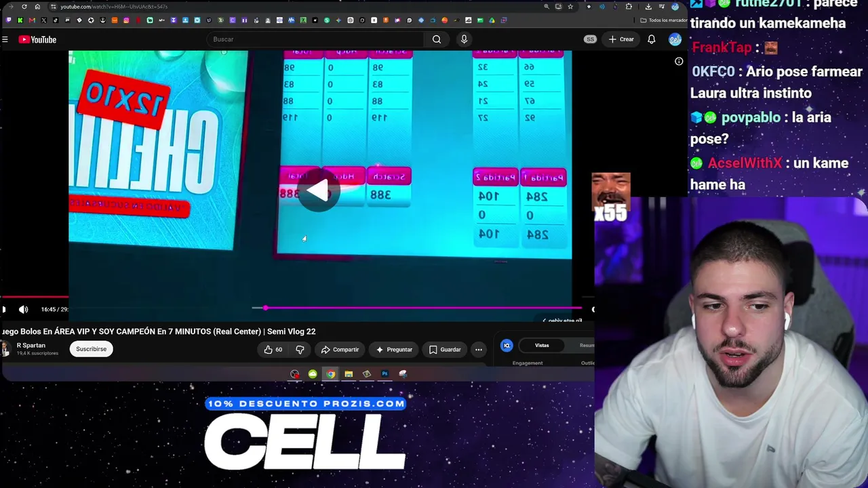Mute the video volume
868x488 pixels.
point(24,310)
